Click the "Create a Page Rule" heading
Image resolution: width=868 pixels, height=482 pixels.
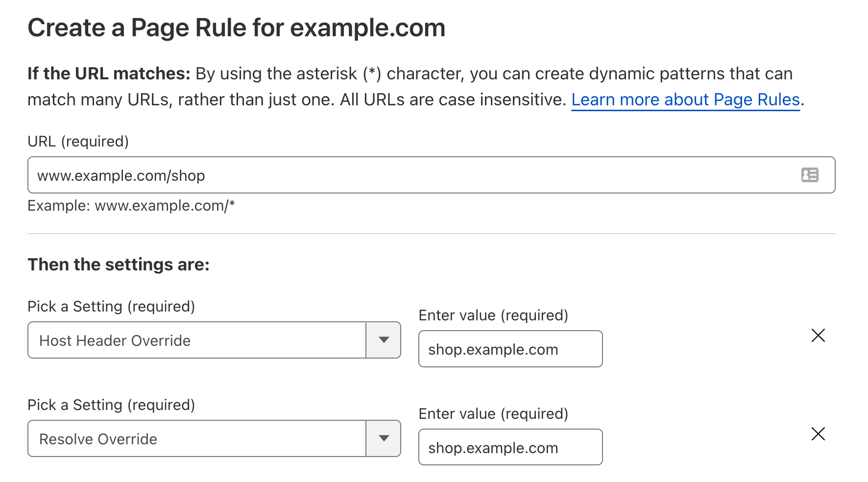pyautogui.click(x=236, y=28)
